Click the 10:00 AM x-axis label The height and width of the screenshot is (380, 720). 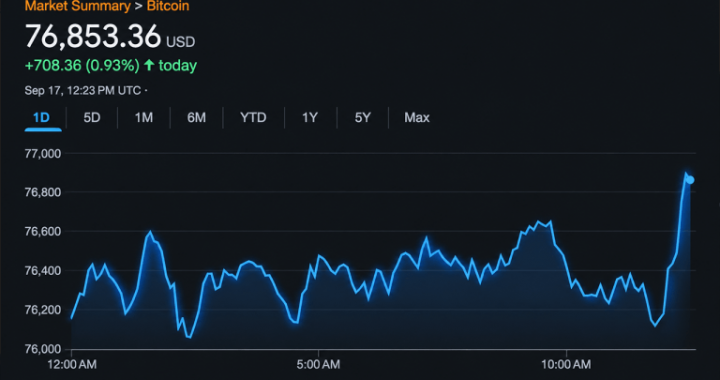(566, 365)
